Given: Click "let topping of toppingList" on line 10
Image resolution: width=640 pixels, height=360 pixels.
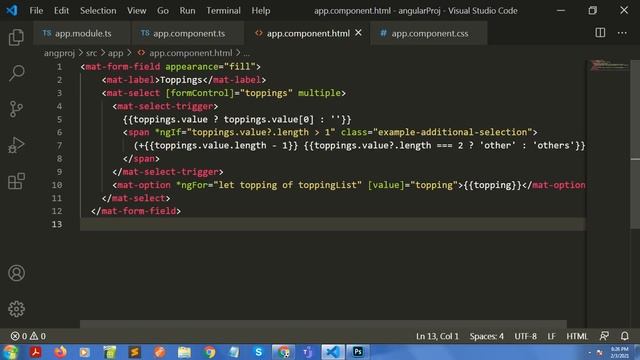Looking at the screenshot, I should pos(287,185).
